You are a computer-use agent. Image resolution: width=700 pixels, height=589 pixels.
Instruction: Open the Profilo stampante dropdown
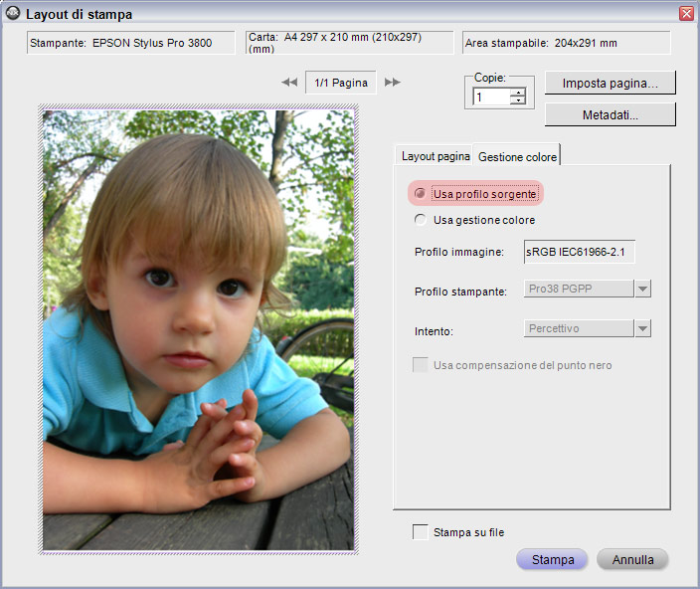tap(643, 289)
